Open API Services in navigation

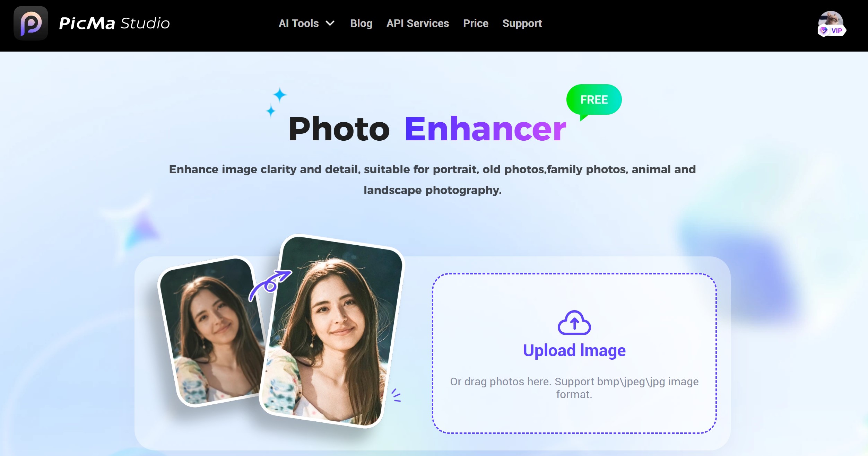click(x=418, y=23)
